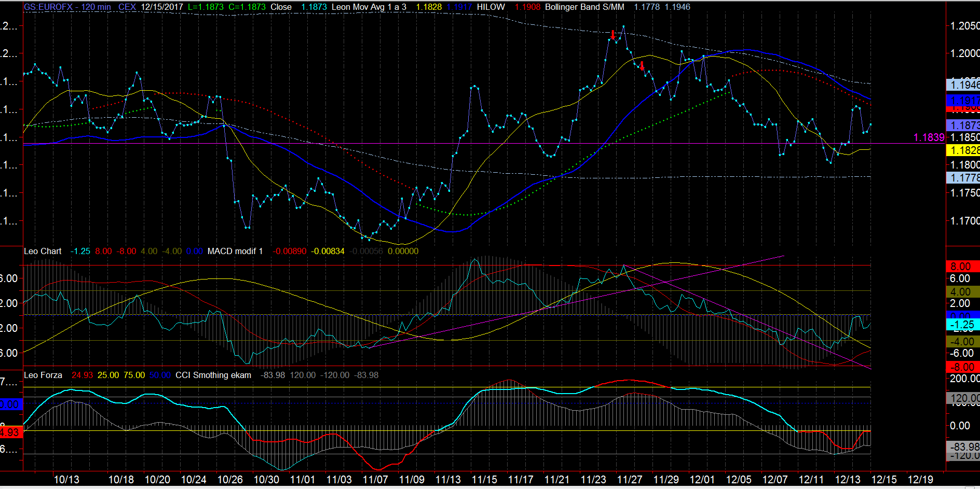Select the CEX exchange label in header

pyautogui.click(x=127, y=7)
